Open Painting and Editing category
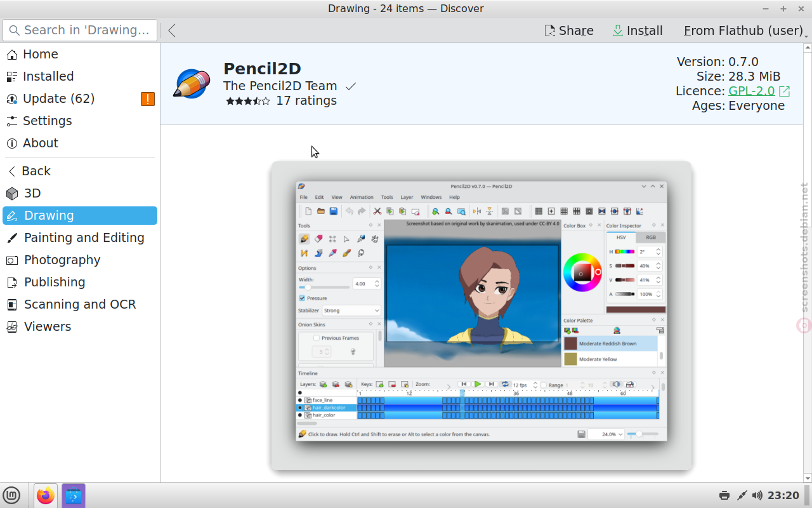812x508 pixels. pyautogui.click(x=80, y=237)
